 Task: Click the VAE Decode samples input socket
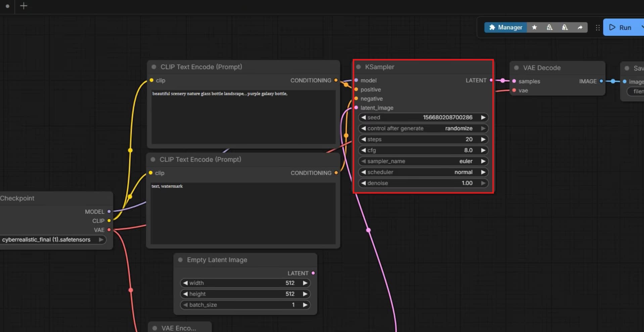pyautogui.click(x=514, y=81)
